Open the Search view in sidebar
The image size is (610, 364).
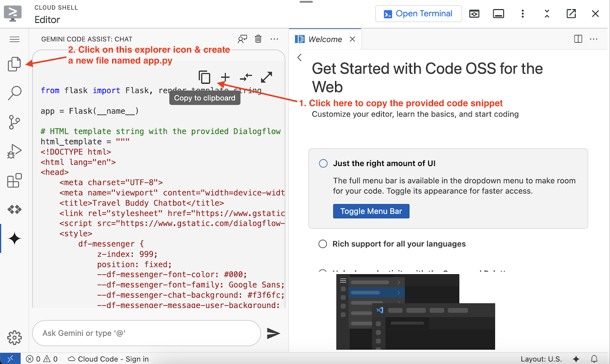[14, 93]
